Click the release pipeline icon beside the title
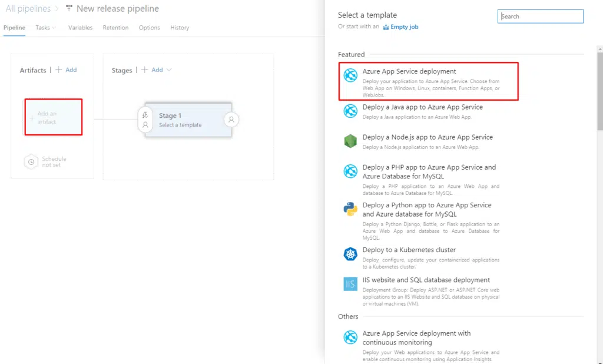This screenshot has height=364, width=603. (69, 8)
